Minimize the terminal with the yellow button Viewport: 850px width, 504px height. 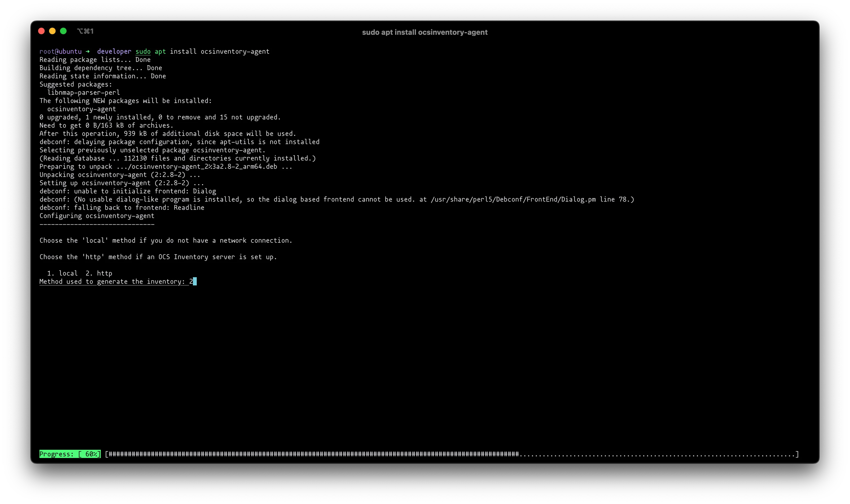click(52, 31)
